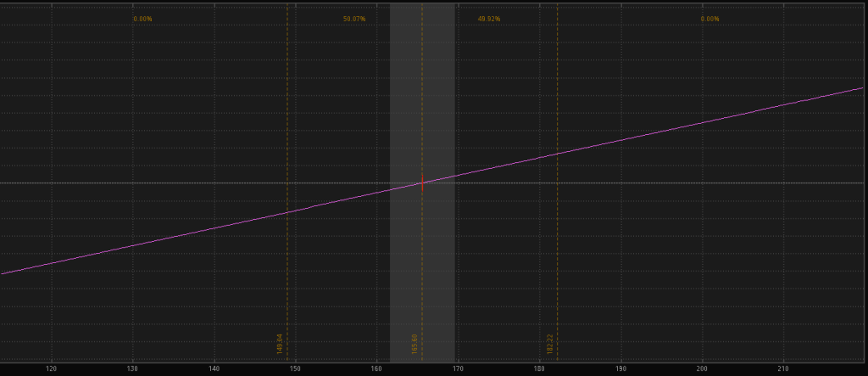Click the 140 value on the price axis
Screen dimensions: 868x376
(214, 369)
